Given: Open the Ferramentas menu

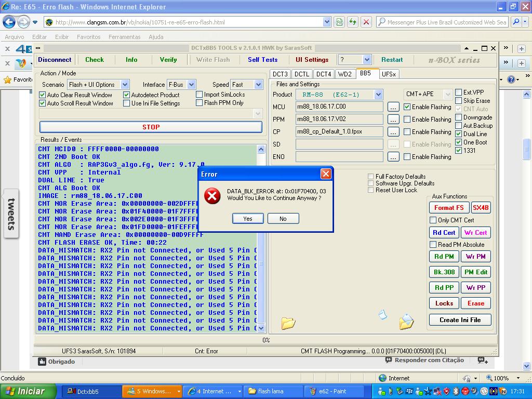Looking at the screenshot, I should coord(124,37).
